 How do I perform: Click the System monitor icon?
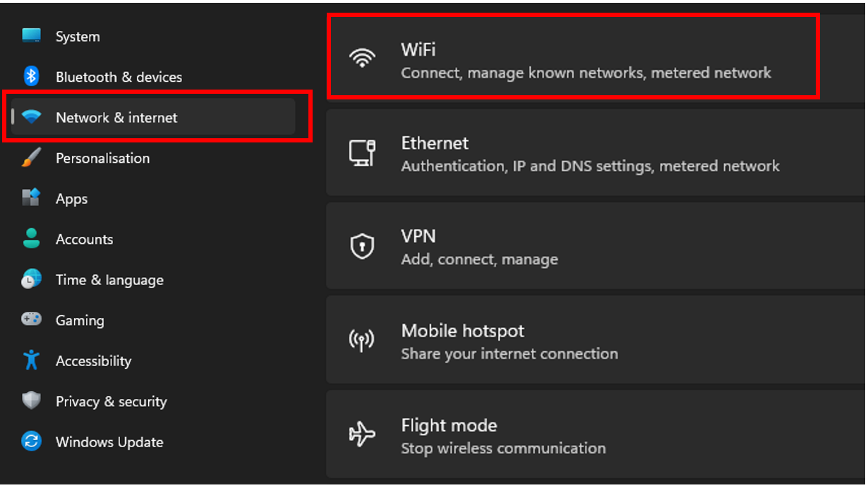coord(32,36)
